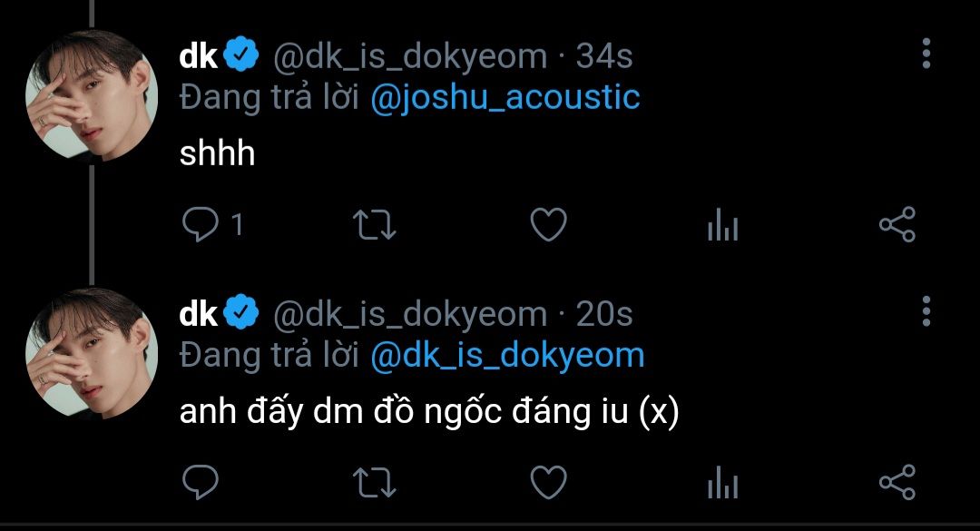The width and height of the screenshot is (980, 531).
Task: Reply to the "shhh" tweet
Action: click(200, 224)
